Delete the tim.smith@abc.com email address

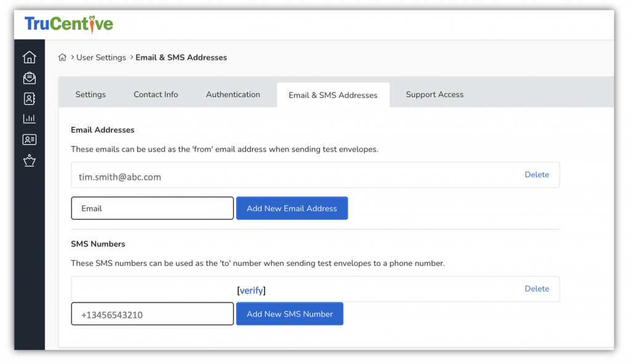(x=537, y=175)
